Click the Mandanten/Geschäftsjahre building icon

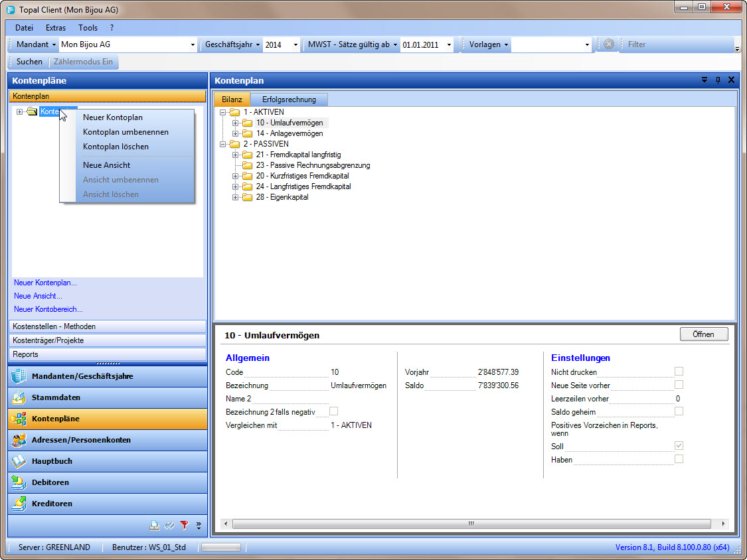[x=19, y=376]
